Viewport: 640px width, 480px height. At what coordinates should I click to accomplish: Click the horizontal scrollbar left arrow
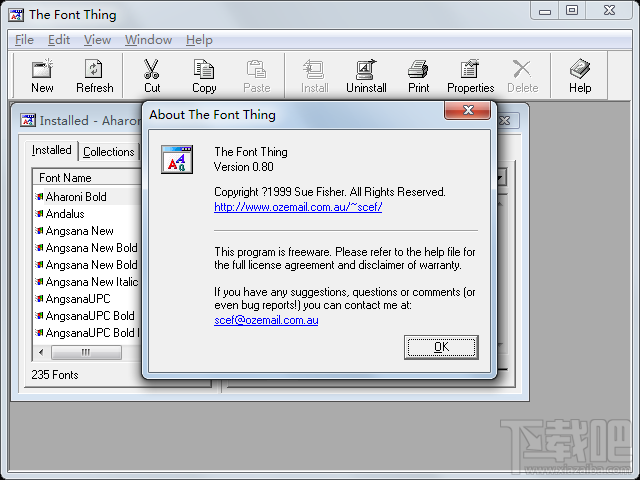[41, 352]
